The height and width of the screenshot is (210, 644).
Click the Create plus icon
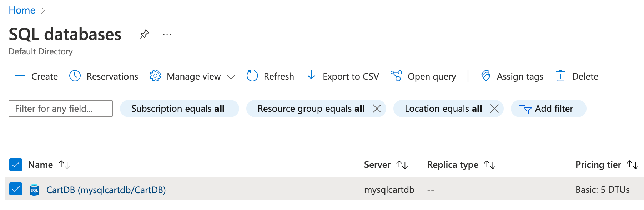click(20, 76)
